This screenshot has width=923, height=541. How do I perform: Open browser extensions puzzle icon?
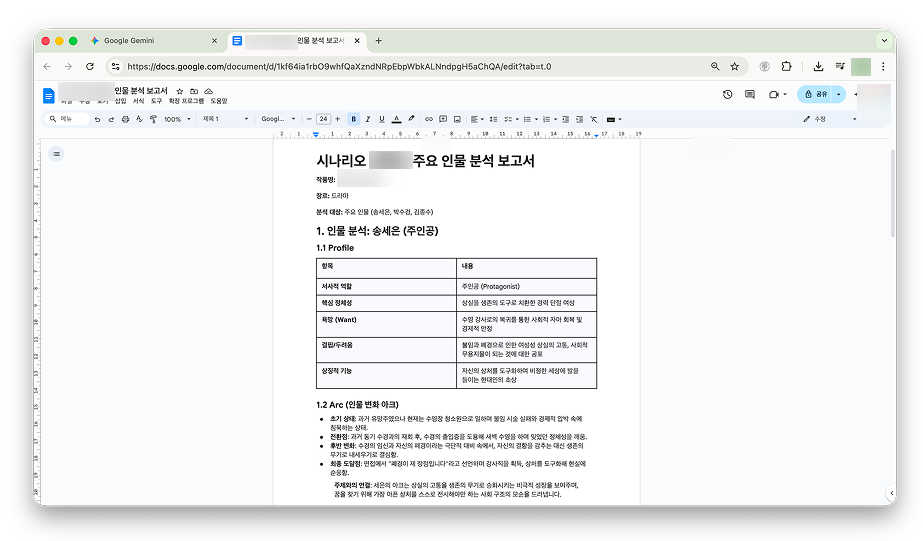click(786, 67)
